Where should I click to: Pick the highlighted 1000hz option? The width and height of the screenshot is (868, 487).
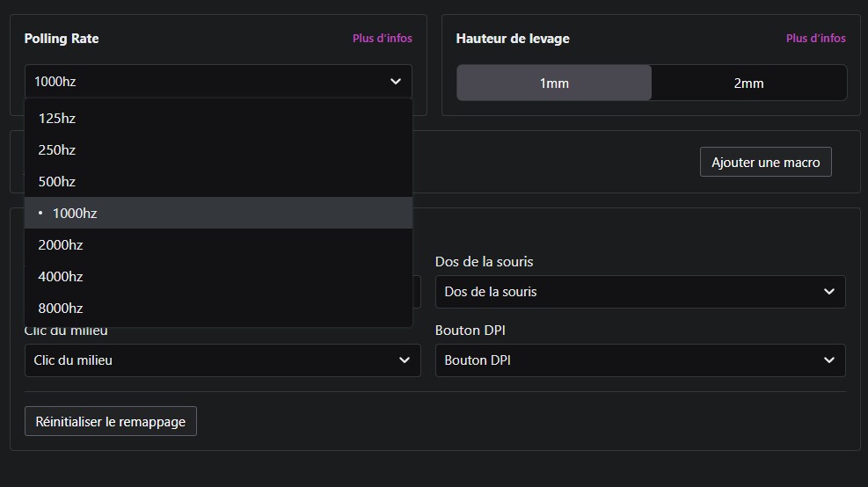click(218, 213)
